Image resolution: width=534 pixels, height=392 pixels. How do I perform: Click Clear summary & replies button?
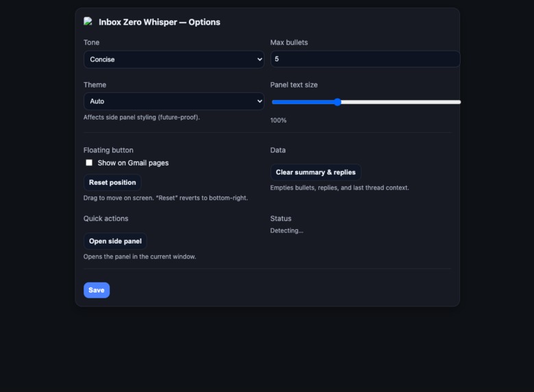pos(316,172)
